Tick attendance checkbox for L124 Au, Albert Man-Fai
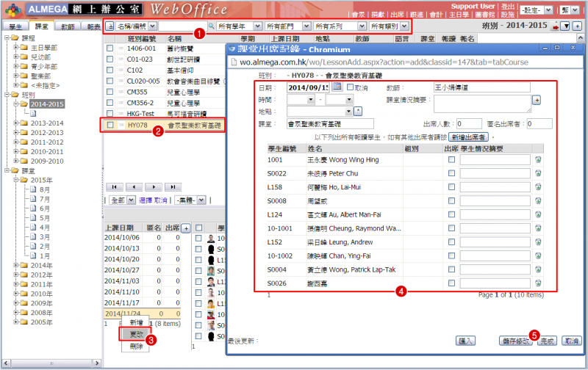Screen dimensions: 588x370 pos(451,214)
